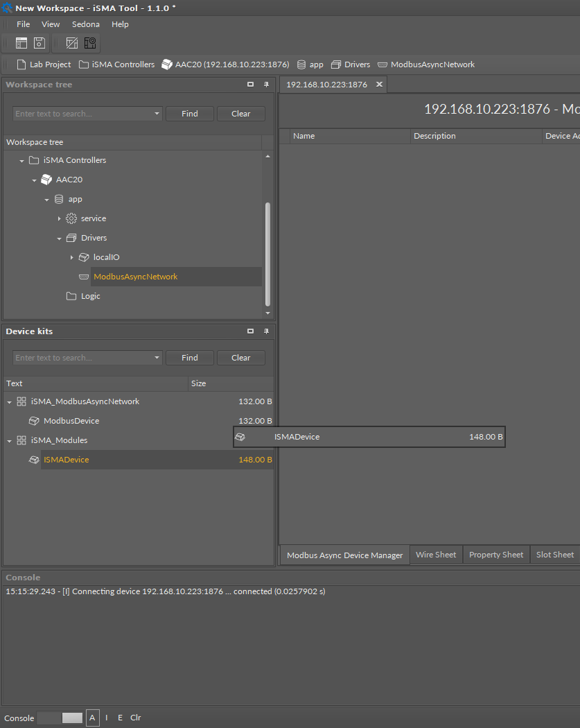Open the Sedona menu
The image size is (580, 728).
(86, 24)
